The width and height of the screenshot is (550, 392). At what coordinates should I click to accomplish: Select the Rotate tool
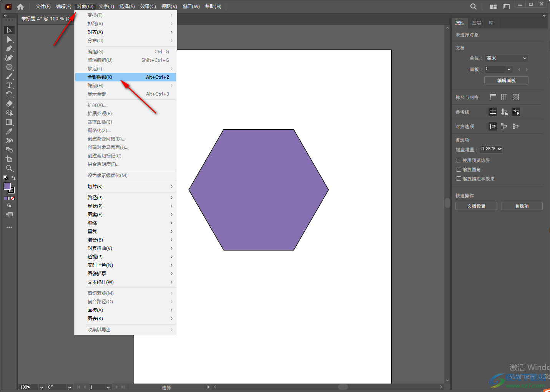tap(9, 94)
